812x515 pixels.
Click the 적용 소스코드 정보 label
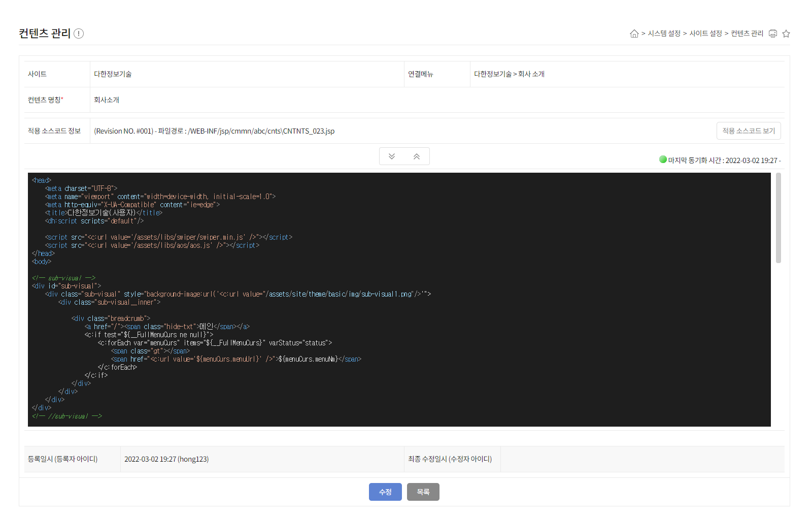54,131
